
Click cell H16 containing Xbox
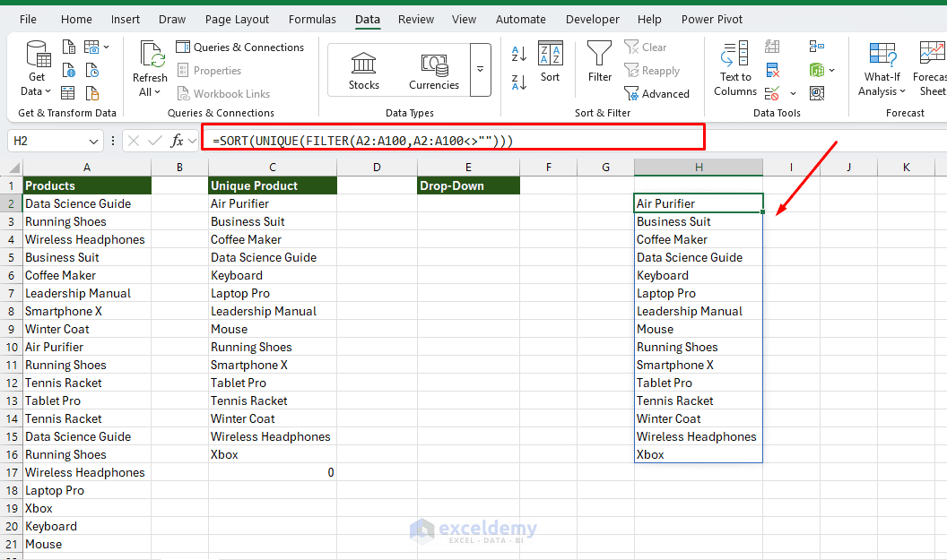(699, 454)
